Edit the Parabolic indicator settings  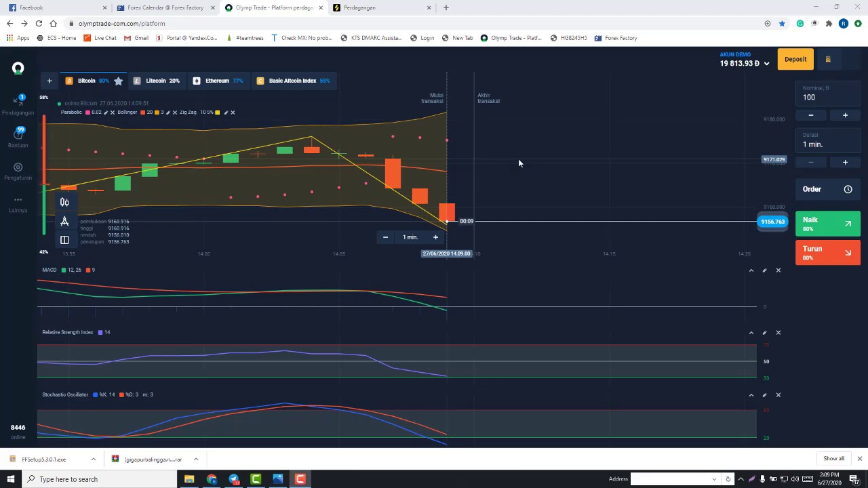(105, 113)
